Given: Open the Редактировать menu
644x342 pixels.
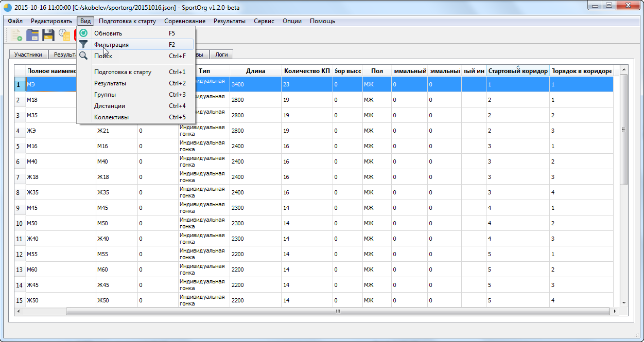Looking at the screenshot, I should 51,21.
